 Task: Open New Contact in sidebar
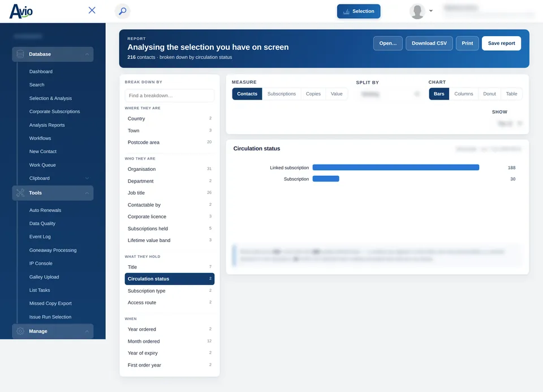43,152
